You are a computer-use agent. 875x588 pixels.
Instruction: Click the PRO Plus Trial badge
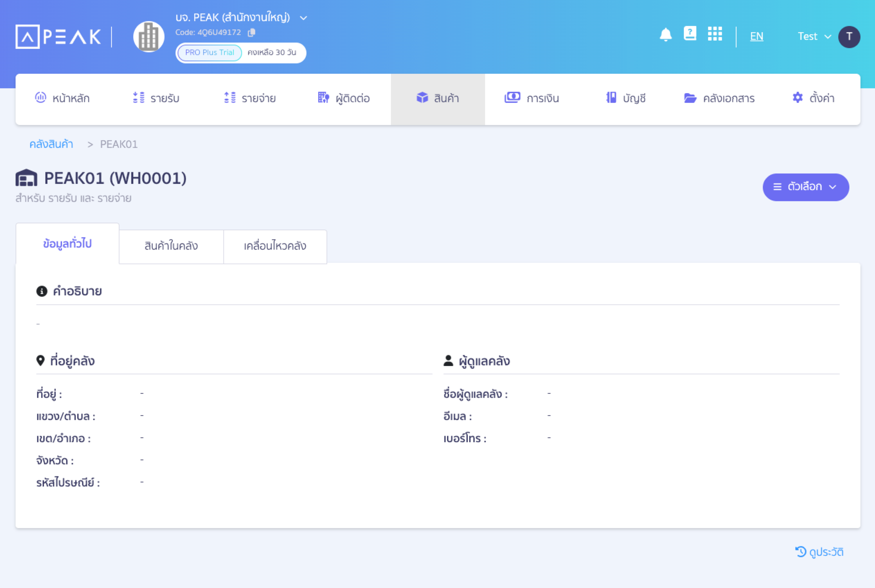click(x=209, y=53)
